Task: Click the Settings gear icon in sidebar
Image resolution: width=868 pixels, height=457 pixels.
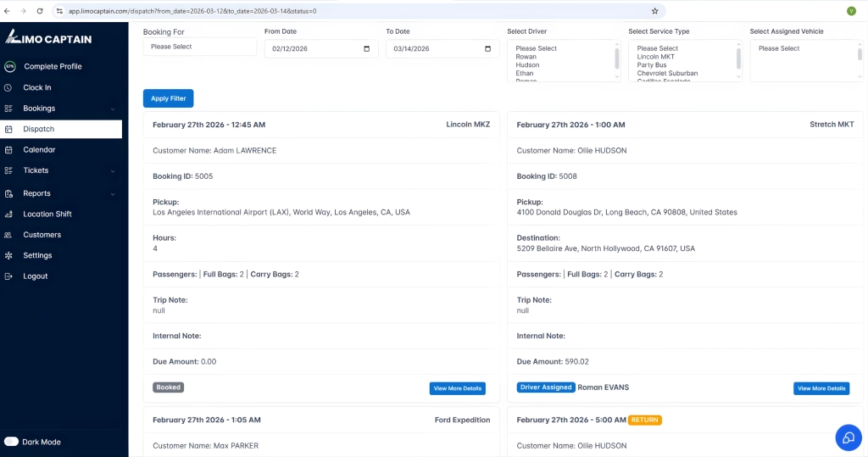Action: click(x=8, y=255)
